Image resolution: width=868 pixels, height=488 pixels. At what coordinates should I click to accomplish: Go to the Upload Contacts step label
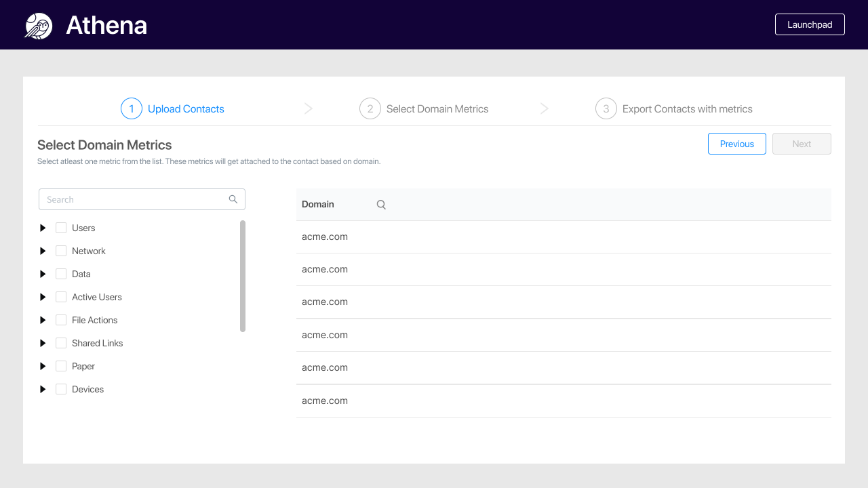pyautogui.click(x=186, y=108)
